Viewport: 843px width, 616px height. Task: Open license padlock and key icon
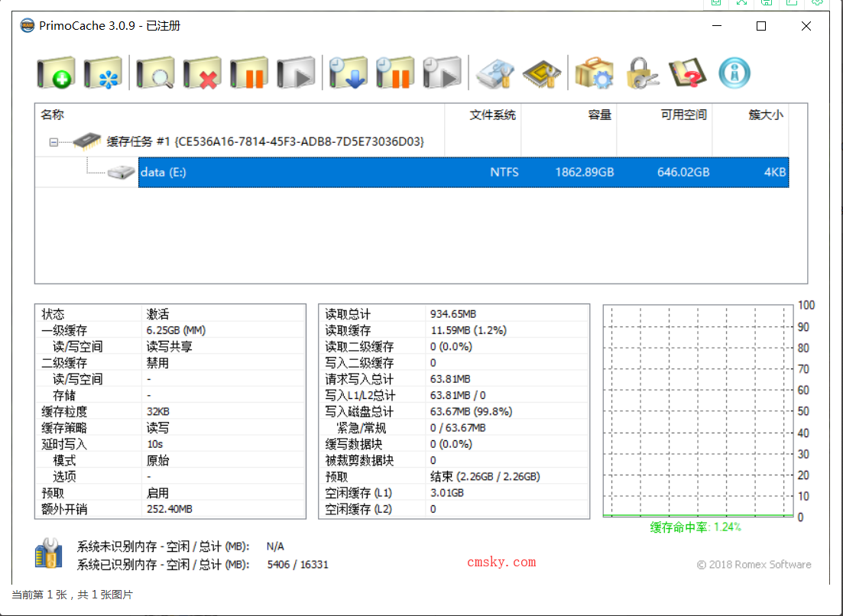[x=641, y=73]
